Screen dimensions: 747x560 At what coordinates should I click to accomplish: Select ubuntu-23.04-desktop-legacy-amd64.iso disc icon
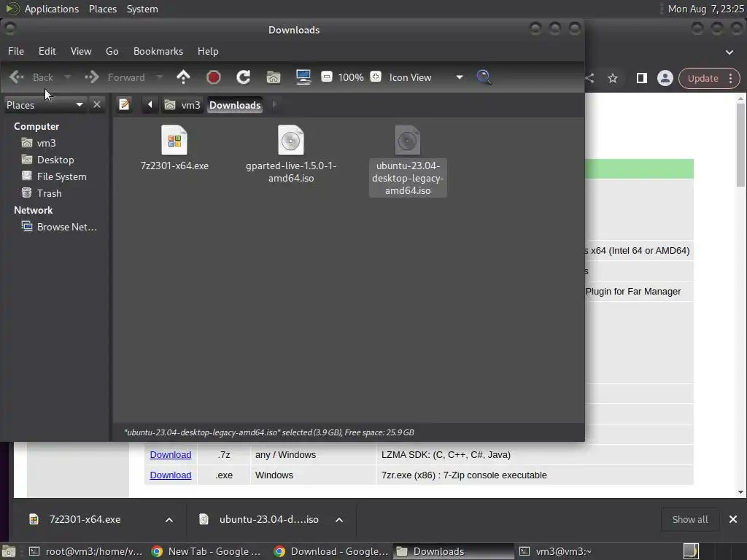[x=408, y=140]
